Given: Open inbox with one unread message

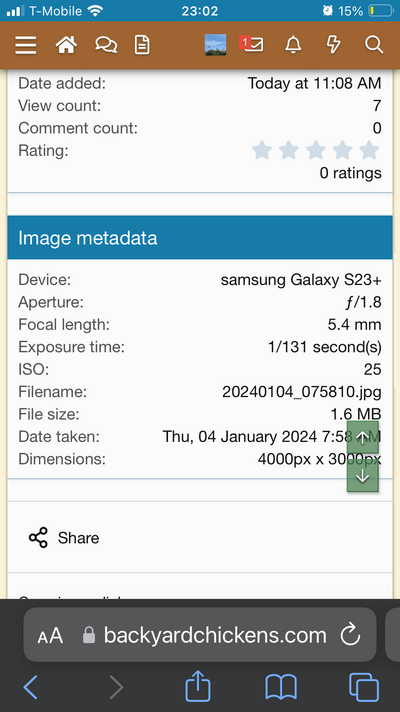Looking at the screenshot, I should tap(252, 44).
